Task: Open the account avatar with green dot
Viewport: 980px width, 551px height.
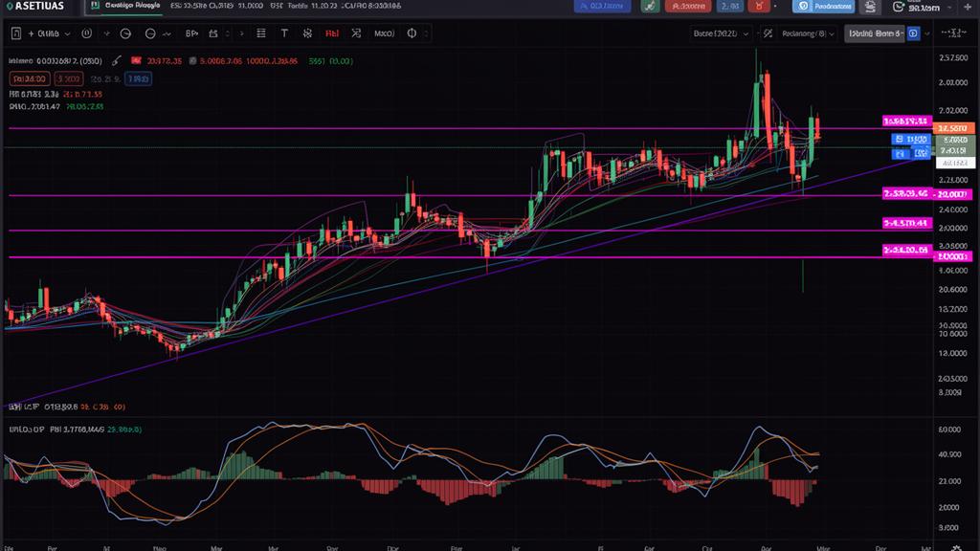Action: pos(898,7)
